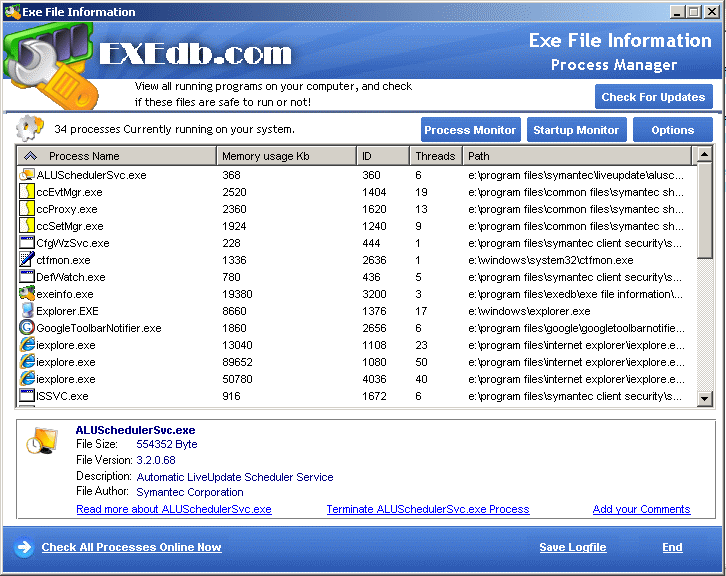Click file size value 554352 Byte

(x=167, y=445)
